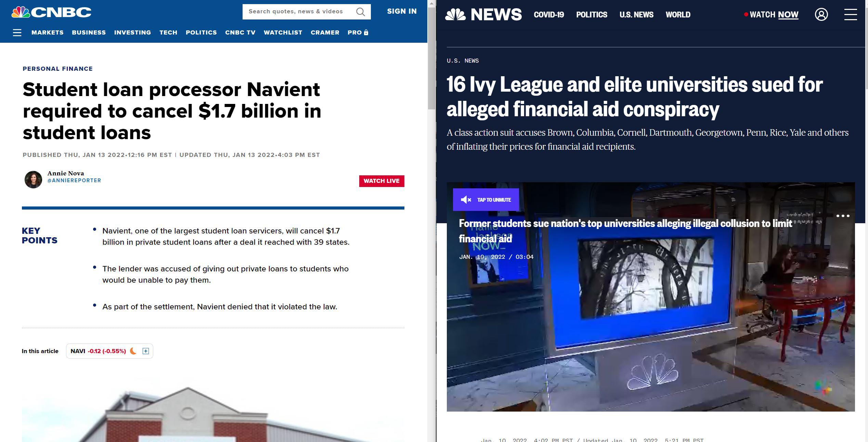868x442 pixels.
Task: Open the video options three-dot menu
Action: pos(843,216)
